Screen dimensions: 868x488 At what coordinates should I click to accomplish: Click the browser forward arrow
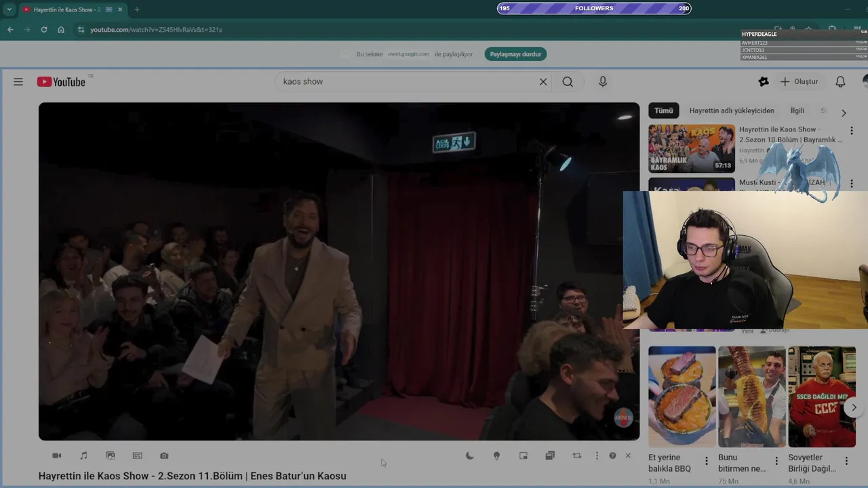27,30
